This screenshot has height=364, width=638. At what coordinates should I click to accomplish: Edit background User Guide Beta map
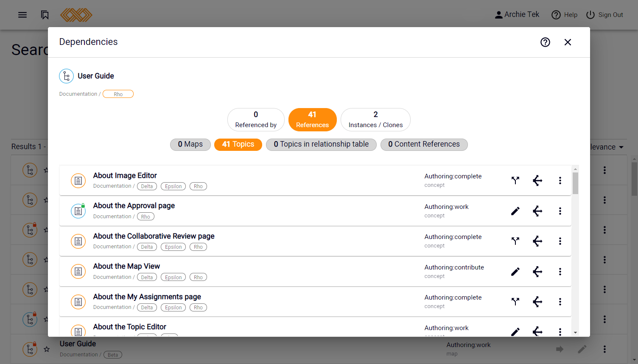(x=582, y=349)
